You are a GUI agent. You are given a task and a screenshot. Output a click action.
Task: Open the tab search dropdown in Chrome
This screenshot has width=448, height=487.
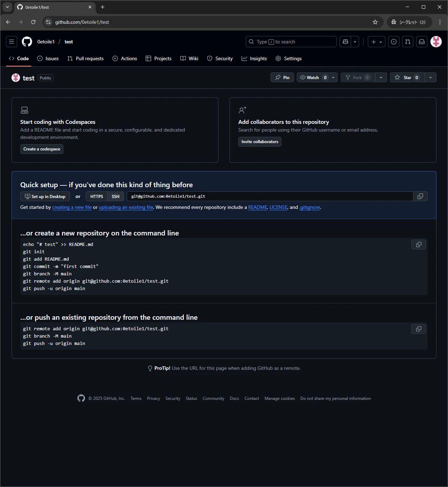(x=7, y=7)
